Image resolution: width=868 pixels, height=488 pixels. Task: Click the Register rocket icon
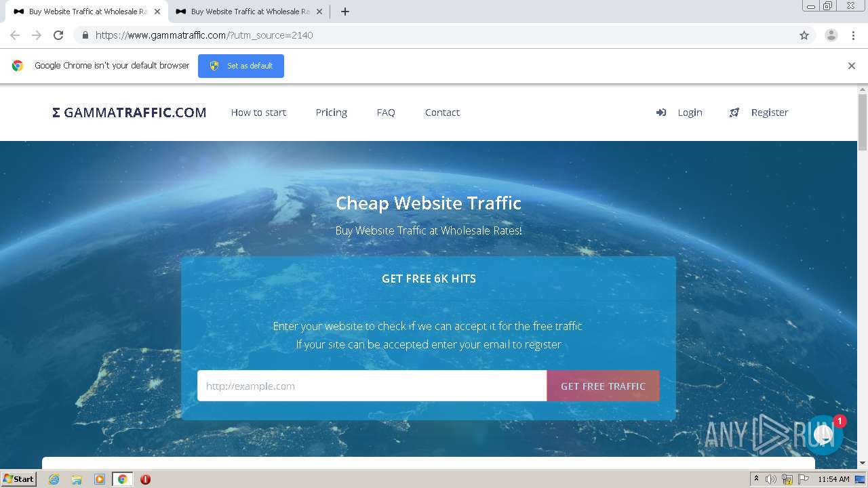pyautogui.click(x=734, y=113)
